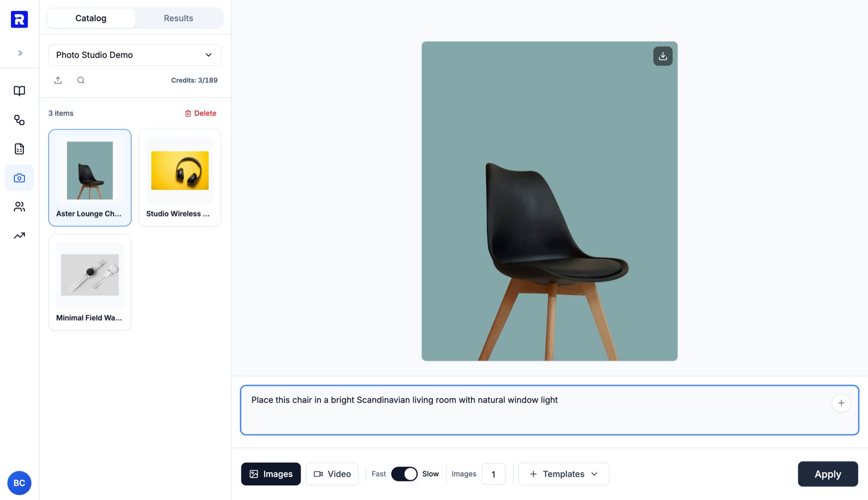Click the prompt text field
The width and height of the screenshot is (868, 500).
[549, 410]
